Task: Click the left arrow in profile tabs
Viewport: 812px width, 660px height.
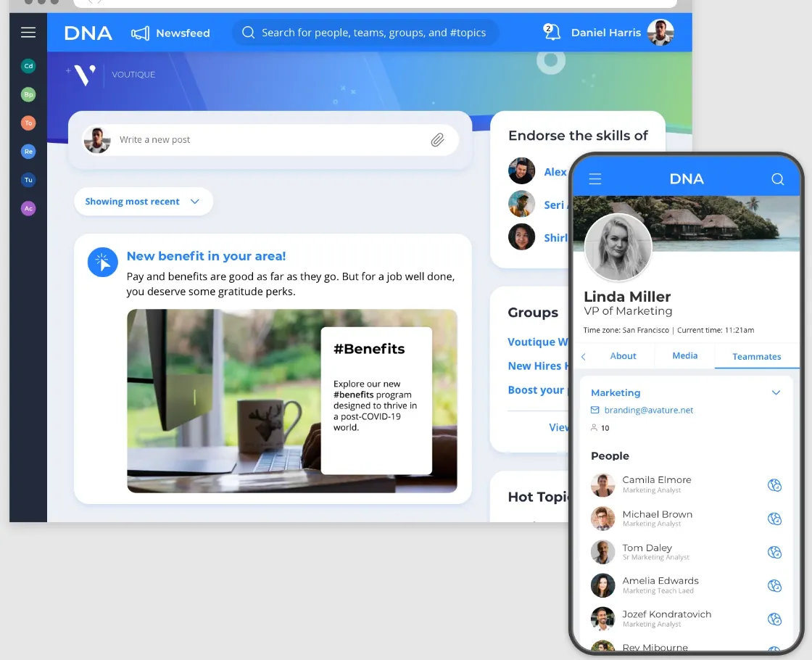Action: [584, 356]
